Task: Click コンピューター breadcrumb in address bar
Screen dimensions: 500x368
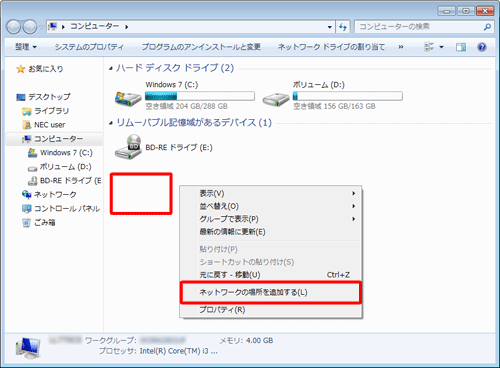Action: 94,26
